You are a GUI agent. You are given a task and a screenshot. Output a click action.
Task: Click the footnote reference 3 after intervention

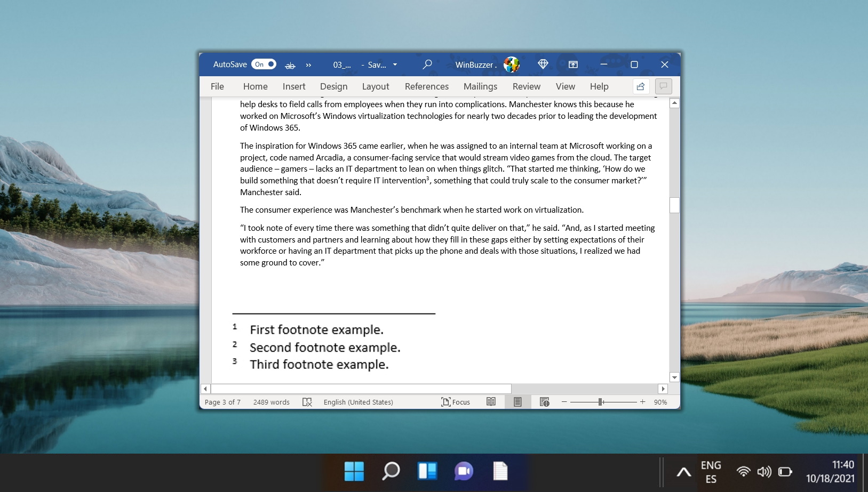pos(428,178)
